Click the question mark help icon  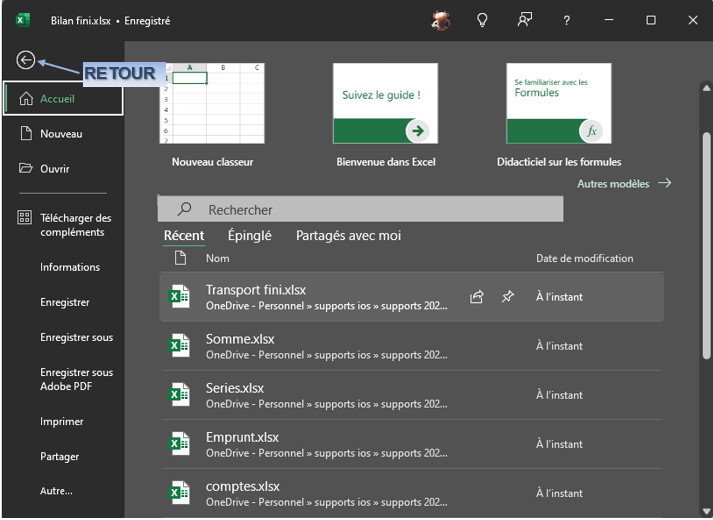(x=567, y=20)
